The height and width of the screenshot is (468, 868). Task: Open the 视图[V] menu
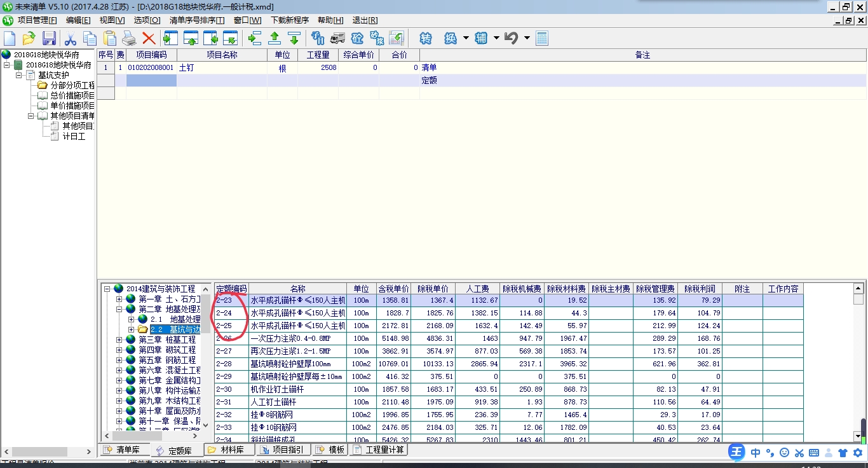click(x=112, y=20)
